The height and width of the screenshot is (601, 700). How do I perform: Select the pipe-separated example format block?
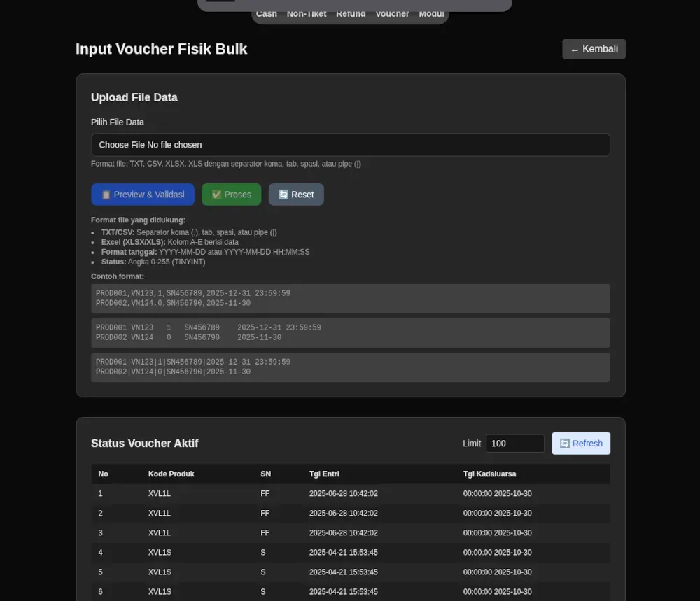click(350, 367)
